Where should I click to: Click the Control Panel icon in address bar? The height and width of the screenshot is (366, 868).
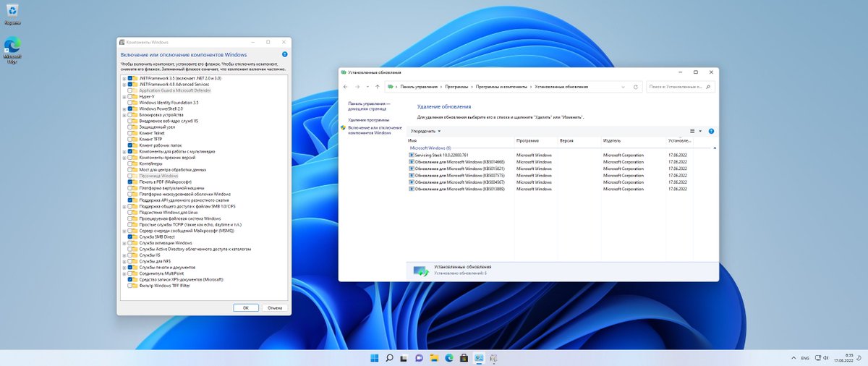click(391, 86)
